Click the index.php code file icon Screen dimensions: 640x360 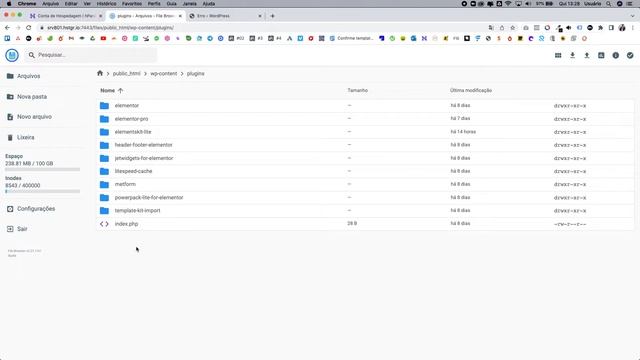coord(104,224)
